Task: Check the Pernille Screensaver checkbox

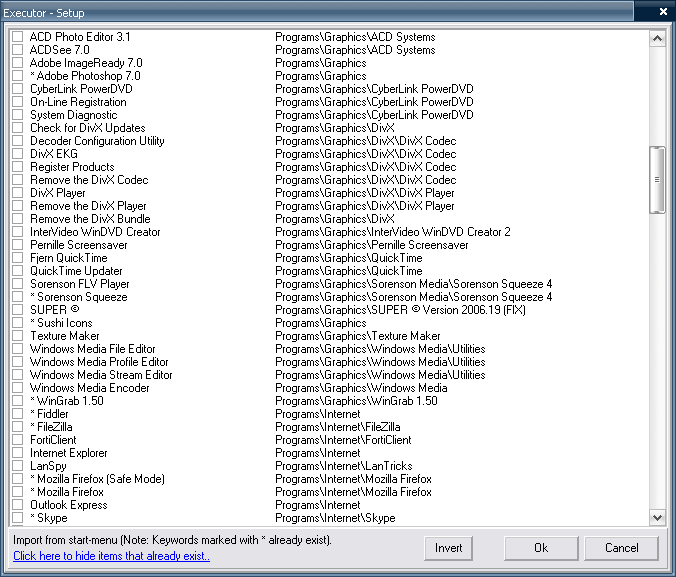Action: [18, 245]
